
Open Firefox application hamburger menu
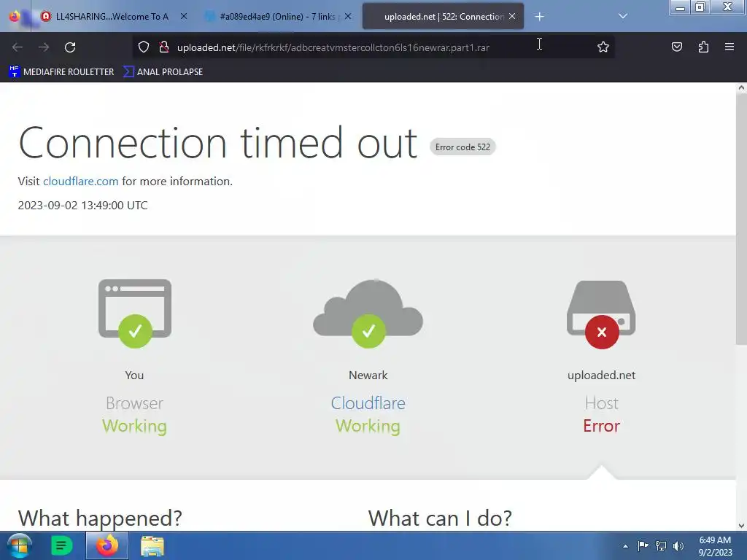(x=729, y=47)
